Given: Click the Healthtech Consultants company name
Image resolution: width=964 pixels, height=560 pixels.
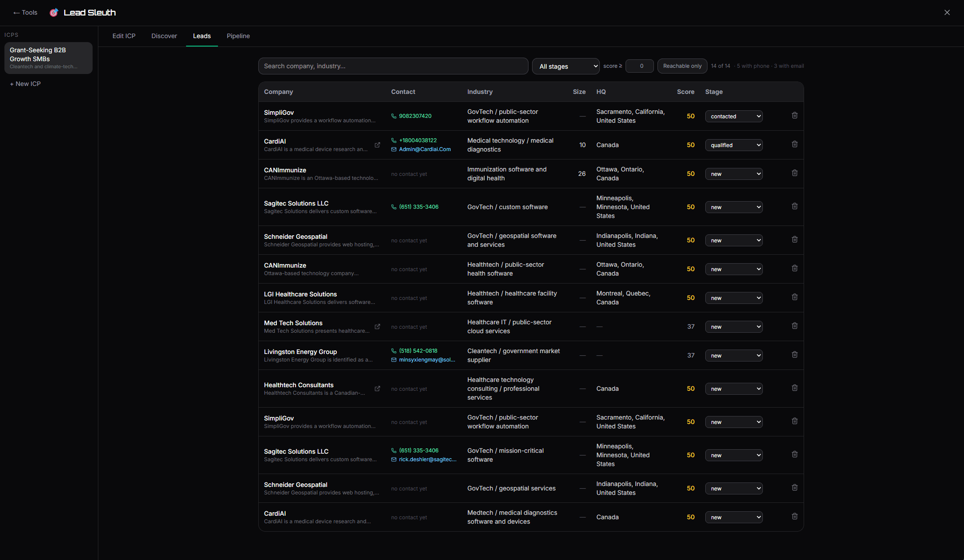Looking at the screenshot, I should (x=299, y=385).
